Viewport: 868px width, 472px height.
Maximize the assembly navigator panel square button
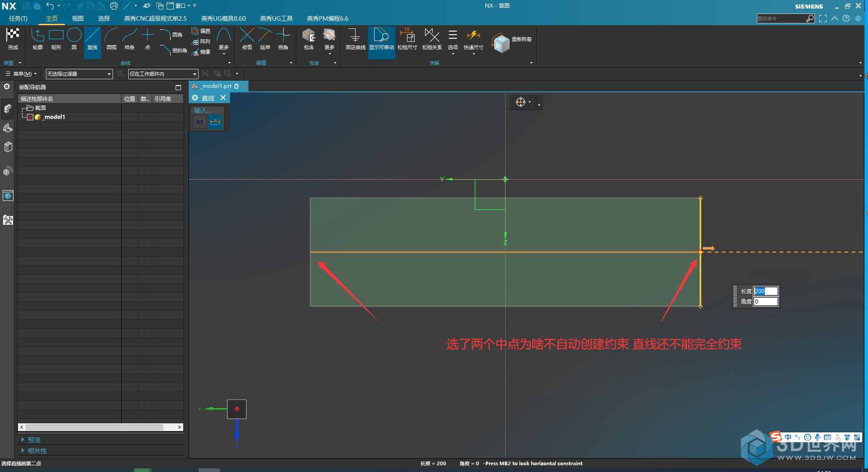click(178, 87)
